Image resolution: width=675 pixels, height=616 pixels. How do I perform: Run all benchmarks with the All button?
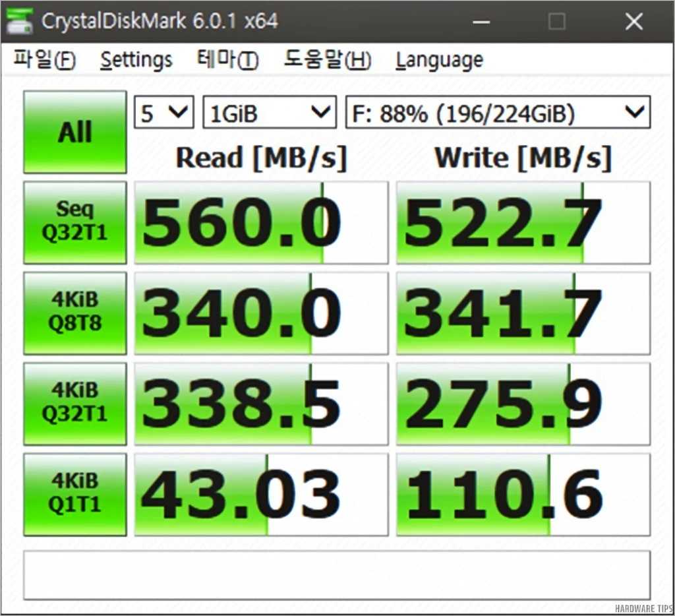pos(75,132)
